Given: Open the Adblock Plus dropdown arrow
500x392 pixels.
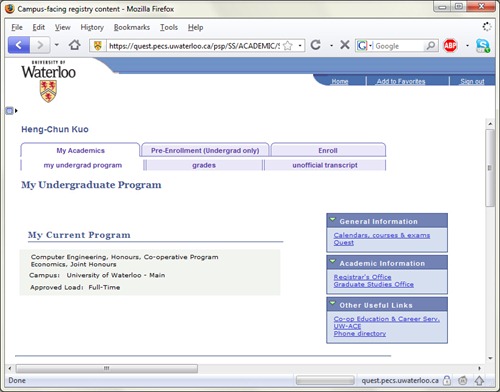Looking at the screenshot, I should tap(467, 46).
